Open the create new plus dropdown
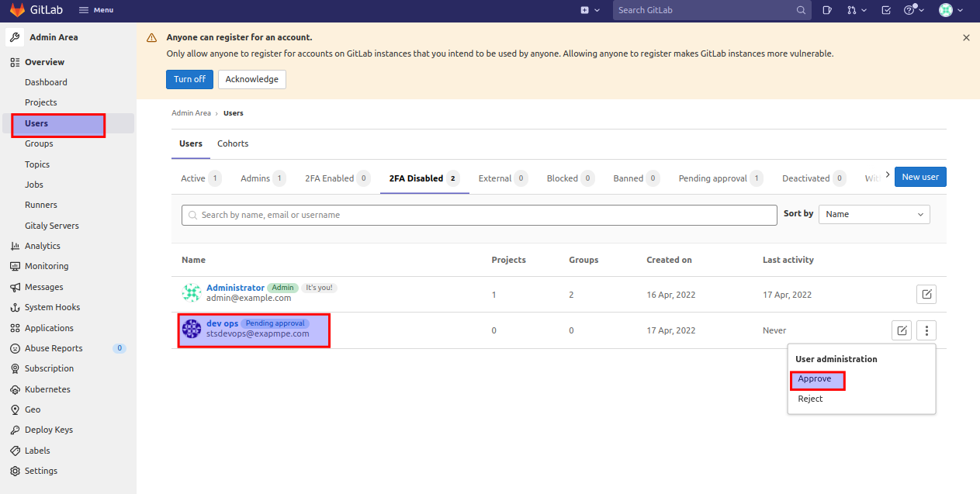 [x=590, y=10]
